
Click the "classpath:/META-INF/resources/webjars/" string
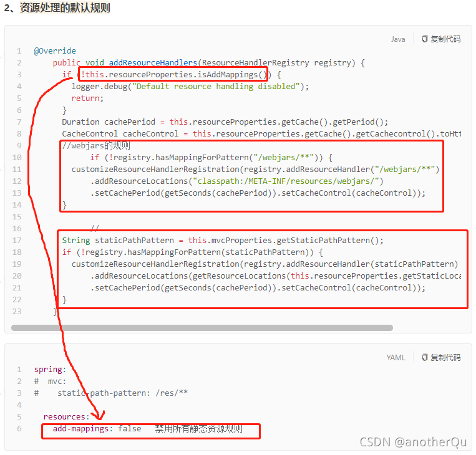(x=286, y=181)
